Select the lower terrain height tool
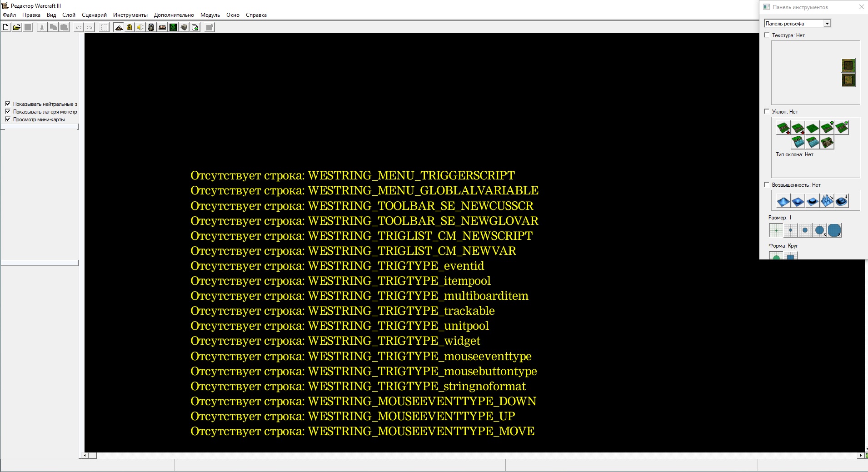Image resolution: width=868 pixels, height=472 pixels. [798, 201]
